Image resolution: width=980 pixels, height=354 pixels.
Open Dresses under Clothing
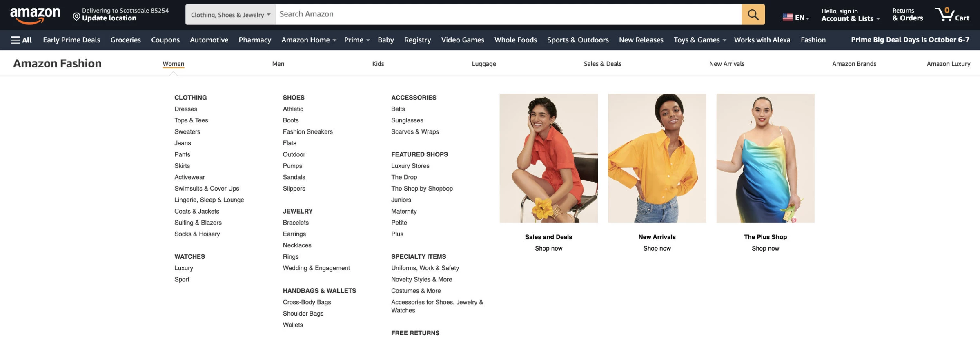click(186, 109)
